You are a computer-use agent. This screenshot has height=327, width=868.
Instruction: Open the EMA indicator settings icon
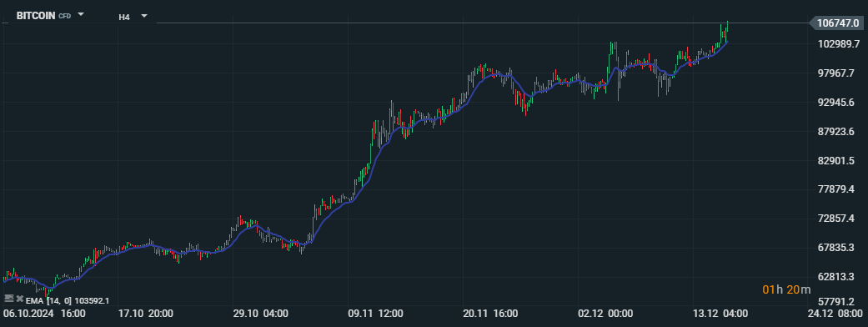click(x=8, y=298)
